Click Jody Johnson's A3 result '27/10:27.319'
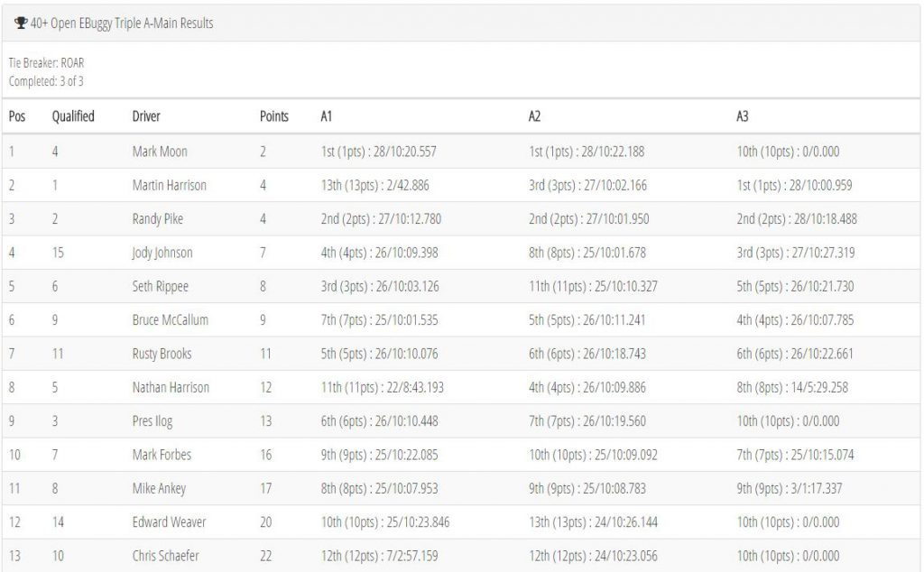 pos(823,253)
